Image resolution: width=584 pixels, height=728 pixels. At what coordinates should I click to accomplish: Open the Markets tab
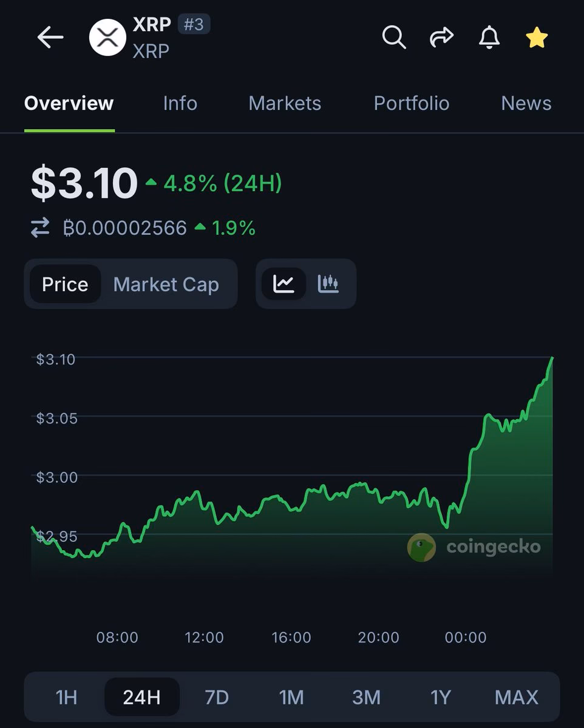coord(284,103)
